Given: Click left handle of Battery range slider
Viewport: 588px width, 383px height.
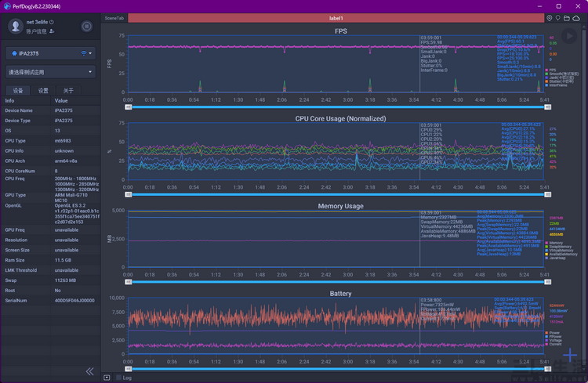Looking at the screenshot, I should [x=129, y=369].
